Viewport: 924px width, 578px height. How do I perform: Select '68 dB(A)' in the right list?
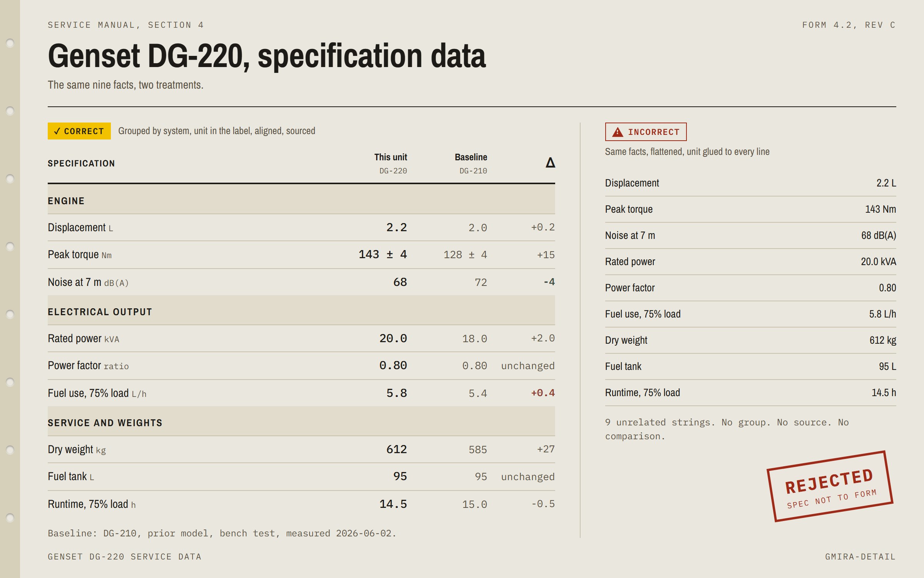879,235
